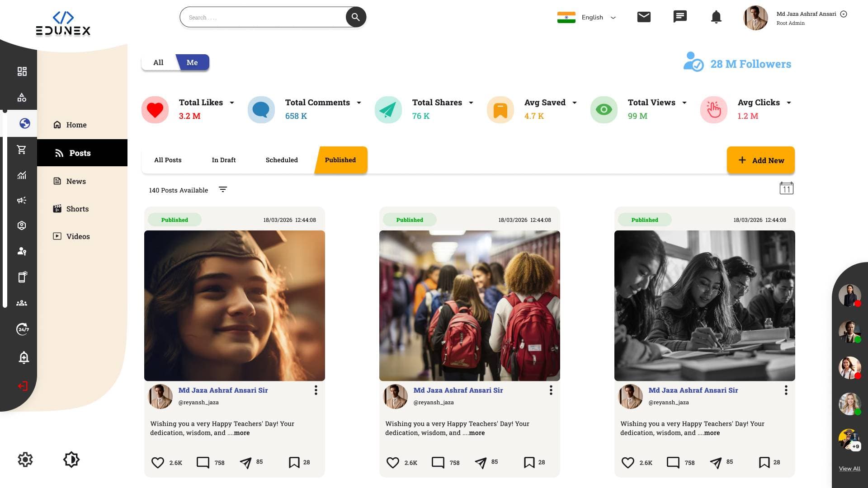868x488 pixels.
Task: Open the chat messages icon
Action: click(680, 17)
